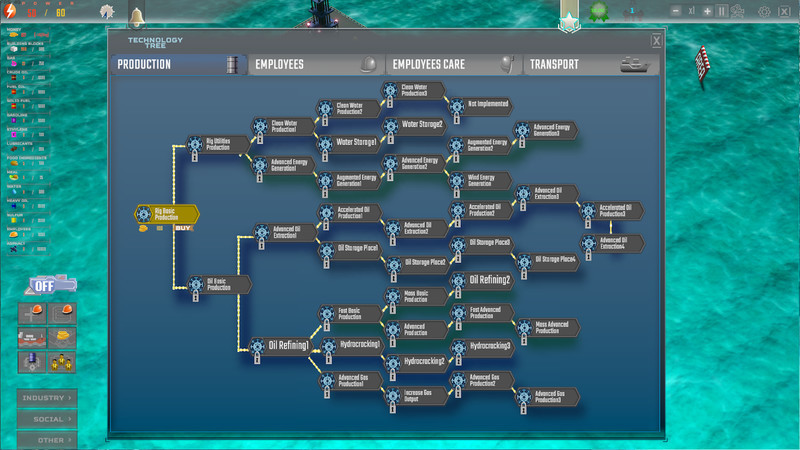Pause the game with pause button
Viewport: 800px width, 450px height.
[x=722, y=11]
